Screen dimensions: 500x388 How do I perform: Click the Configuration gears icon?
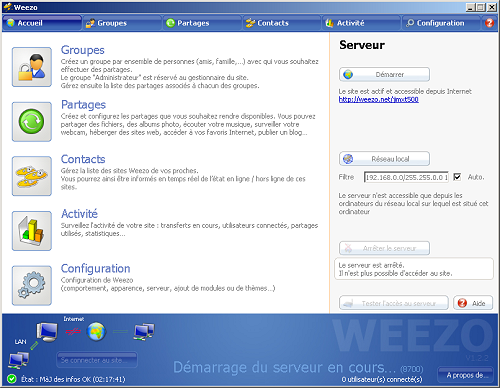pos(32,285)
